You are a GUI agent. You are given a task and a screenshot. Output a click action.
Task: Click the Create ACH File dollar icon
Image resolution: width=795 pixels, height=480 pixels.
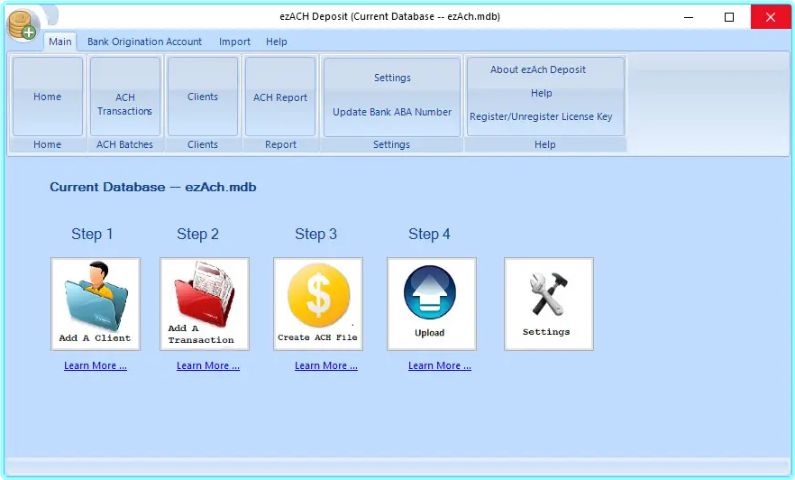(x=318, y=304)
